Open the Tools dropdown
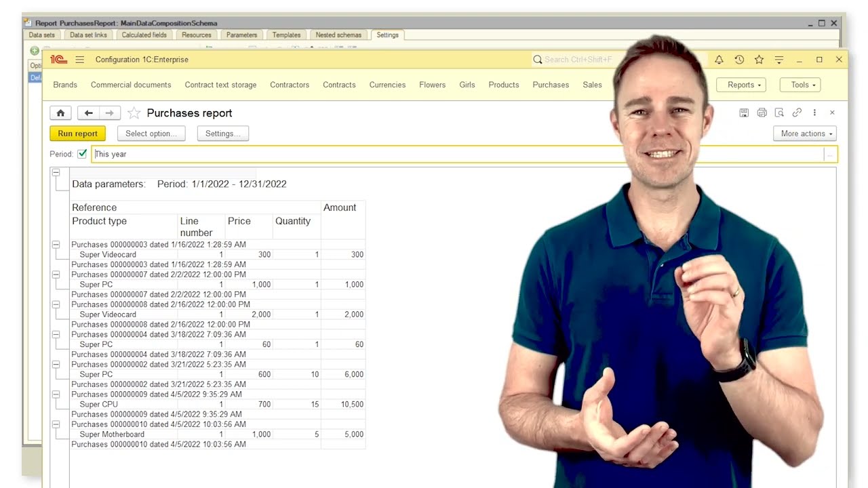868x488 pixels. (800, 85)
